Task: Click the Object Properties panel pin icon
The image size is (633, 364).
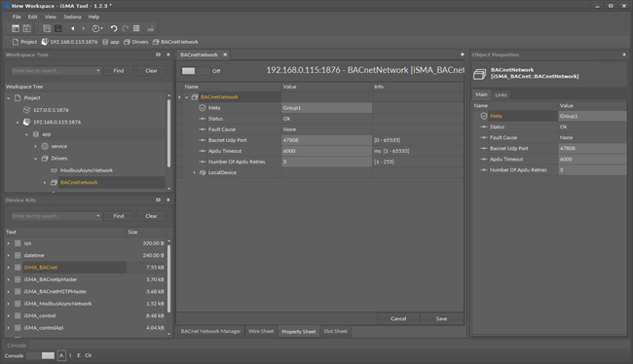Action: [623, 55]
